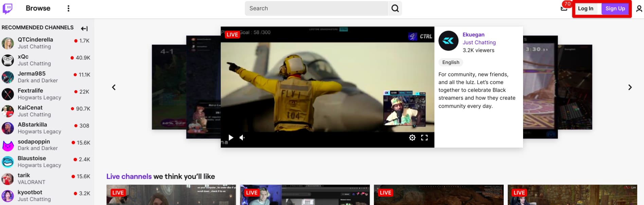The width and height of the screenshot is (644, 205).
Task: Open the three-dot more options menu
Action: [x=68, y=8]
